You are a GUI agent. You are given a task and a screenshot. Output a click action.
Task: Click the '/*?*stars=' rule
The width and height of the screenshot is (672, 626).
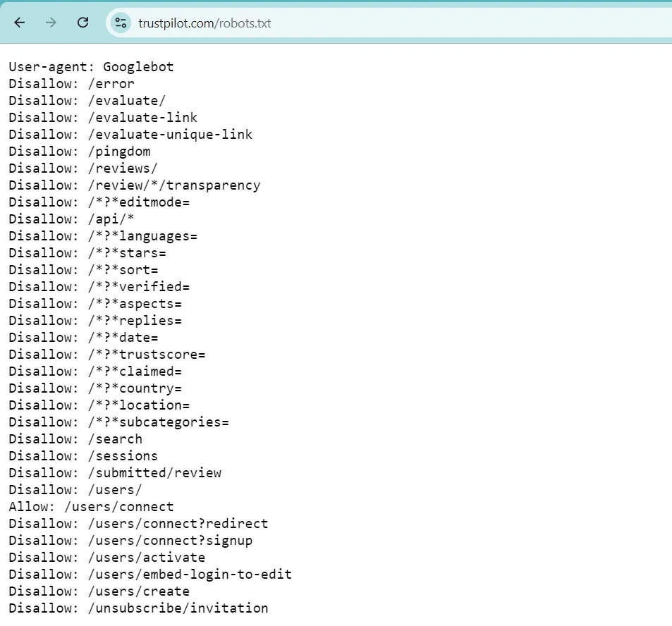[127, 253]
